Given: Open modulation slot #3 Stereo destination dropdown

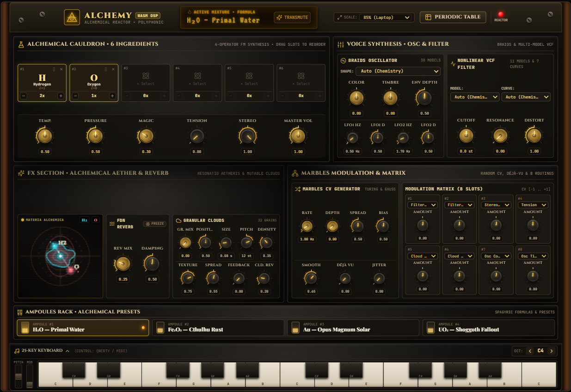Looking at the screenshot, I should pos(496,205).
